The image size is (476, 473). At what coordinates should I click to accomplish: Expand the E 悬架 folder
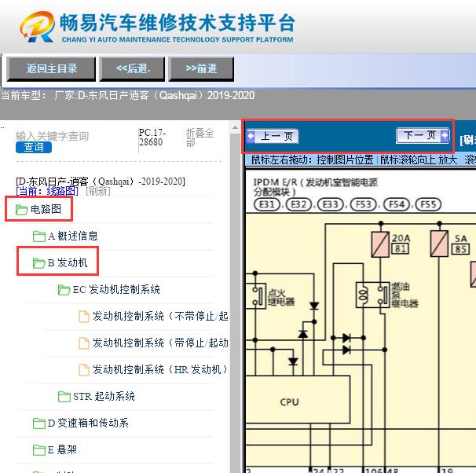click(62, 449)
